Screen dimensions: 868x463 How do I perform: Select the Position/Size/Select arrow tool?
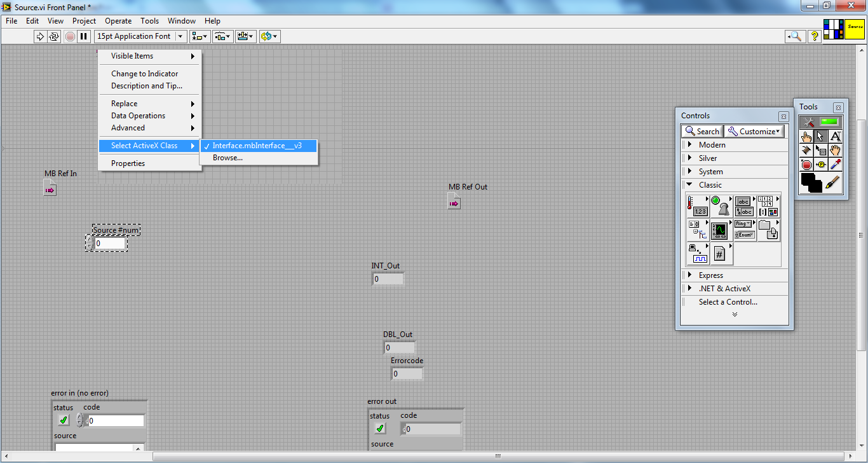821,135
